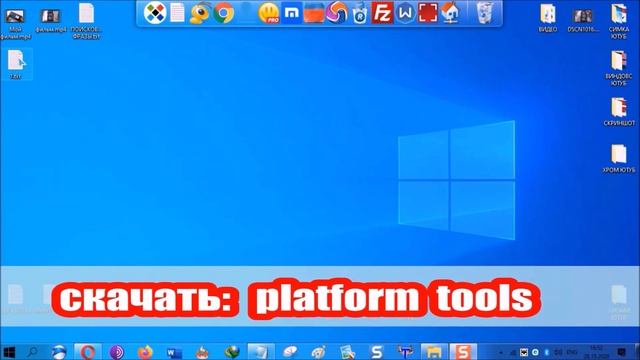This screenshot has width=640, height=360.
Task: Select the 1.txt file on the desktop
Action: tap(16, 64)
